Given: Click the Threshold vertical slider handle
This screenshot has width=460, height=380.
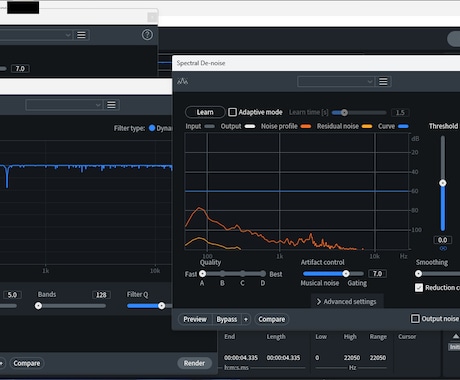Looking at the screenshot, I should [443, 183].
